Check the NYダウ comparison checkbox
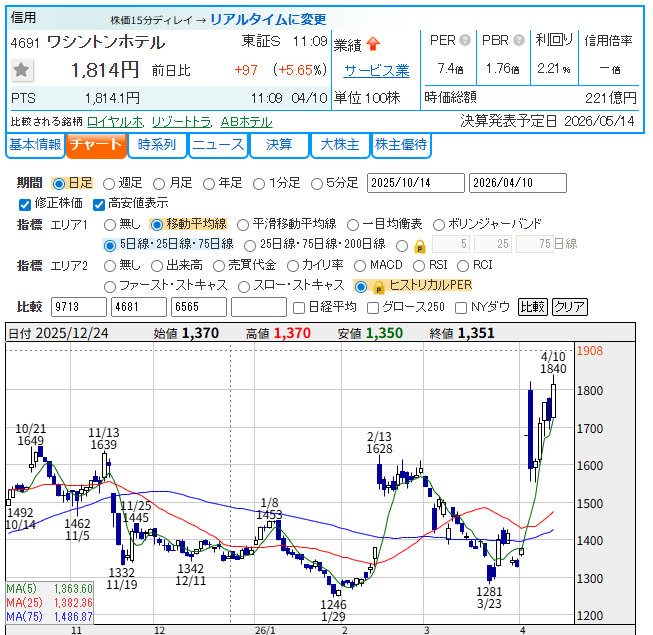Image resolution: width=653 pixels, height=635 pixels. pos(461,308)
